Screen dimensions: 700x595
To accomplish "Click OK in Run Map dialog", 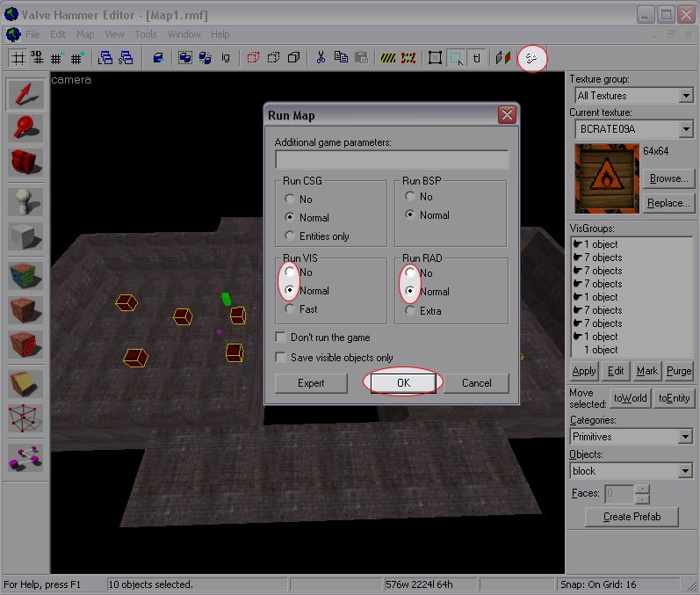I will tap(403, 383).
